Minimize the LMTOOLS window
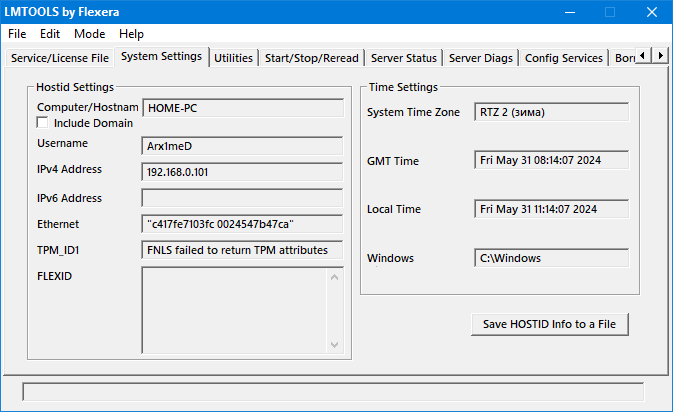Screen dimensions: 673x412 coord(570,12)
